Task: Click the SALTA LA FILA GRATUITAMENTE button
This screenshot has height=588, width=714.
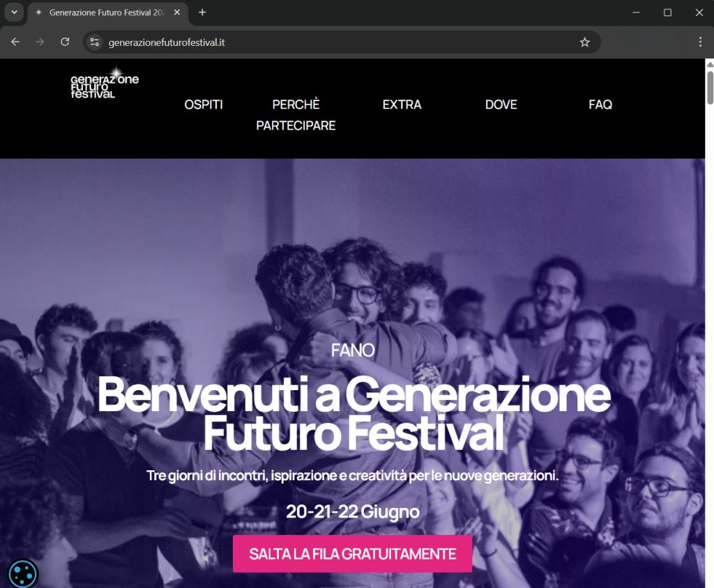Action: (x=352, y=554)
